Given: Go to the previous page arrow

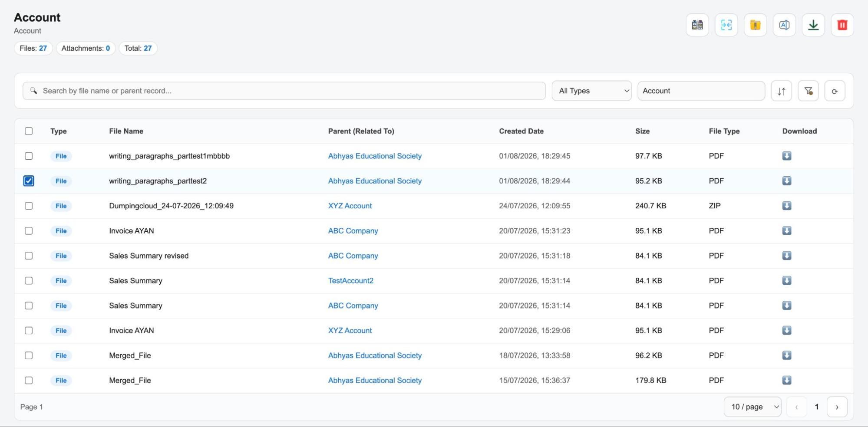Looking at the screenshot, I should tap(796, 407).
